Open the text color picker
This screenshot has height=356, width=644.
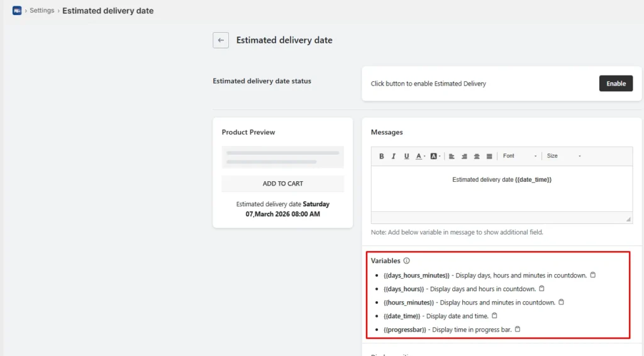420,156
